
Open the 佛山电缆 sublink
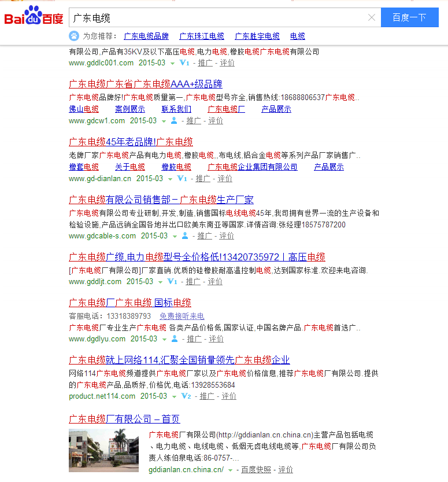tap(84, 109)
